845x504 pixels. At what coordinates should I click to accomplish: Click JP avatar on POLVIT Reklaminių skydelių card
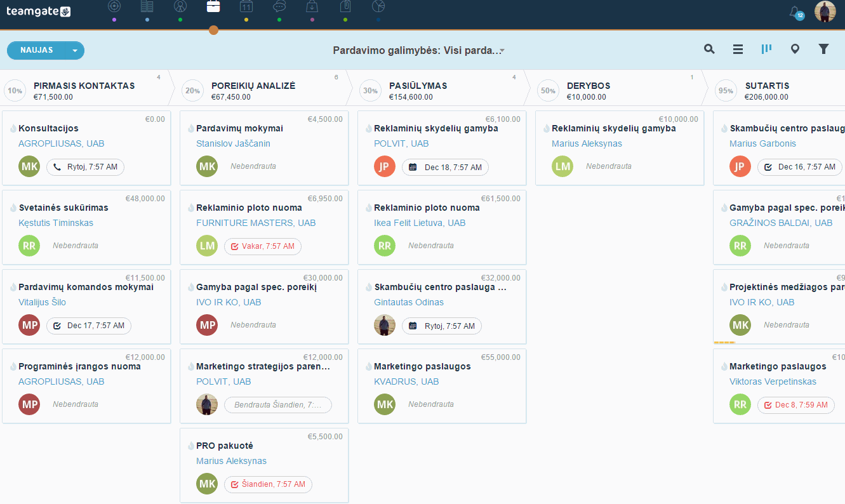385,166
